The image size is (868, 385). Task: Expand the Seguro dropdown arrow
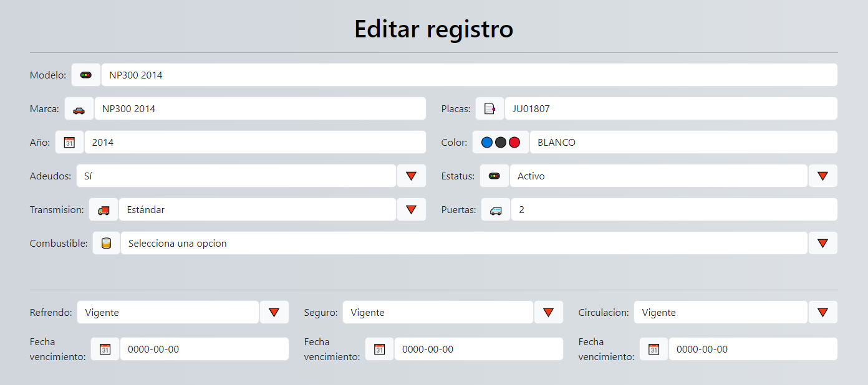point(549,312)
